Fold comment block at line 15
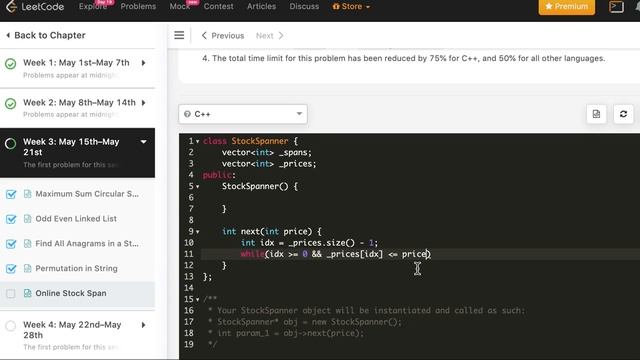Viewport: 640px width, 360px height. click(198, 300)
